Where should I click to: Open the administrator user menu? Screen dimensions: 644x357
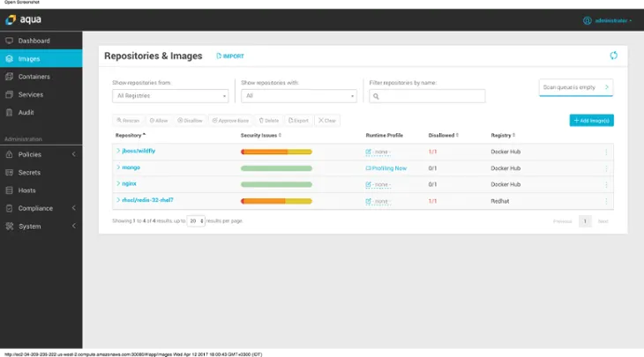608,19
